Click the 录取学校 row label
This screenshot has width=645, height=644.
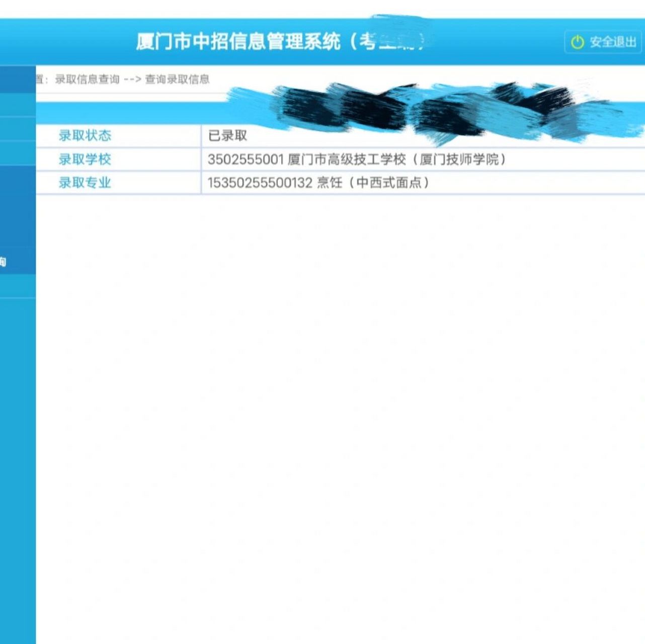tap(85, 159)
